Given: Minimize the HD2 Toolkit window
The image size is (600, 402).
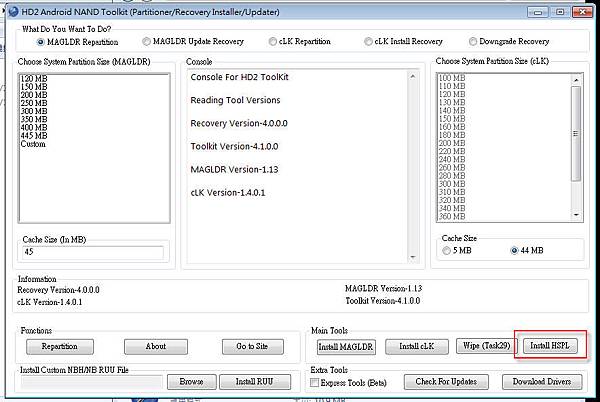Looking at the screenshot, I should click(538, 12).
